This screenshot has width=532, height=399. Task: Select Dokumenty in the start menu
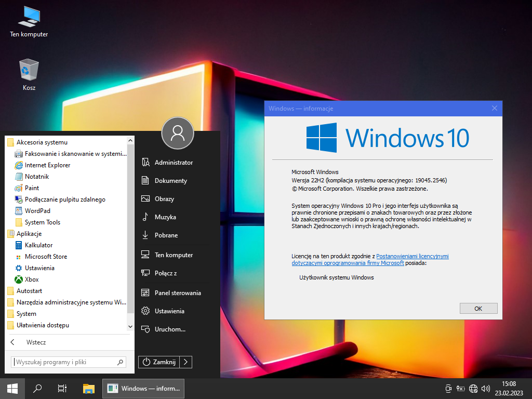tap(170, 181)
